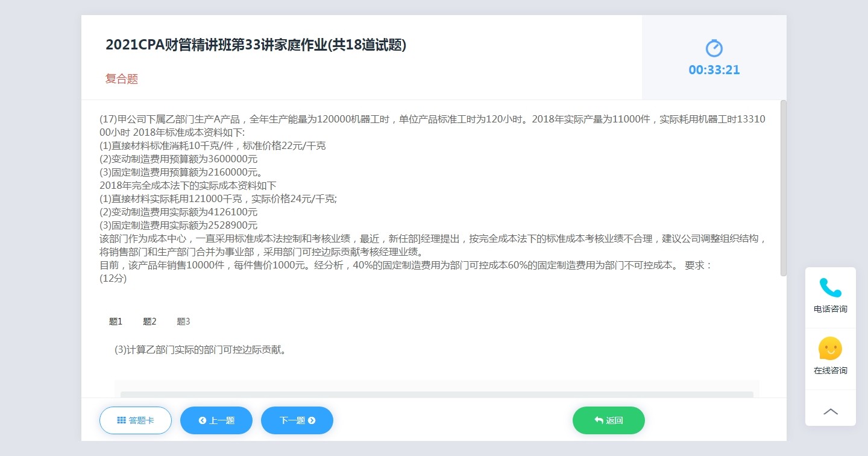This screenshot has height=456, width=868.
Task: Click the stopwatch timer icon
Action: pos(714,48)
